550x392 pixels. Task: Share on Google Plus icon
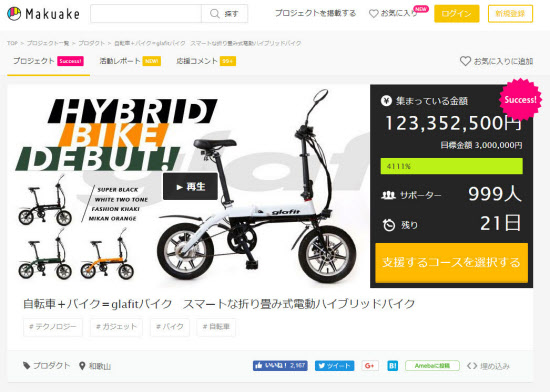370,366
